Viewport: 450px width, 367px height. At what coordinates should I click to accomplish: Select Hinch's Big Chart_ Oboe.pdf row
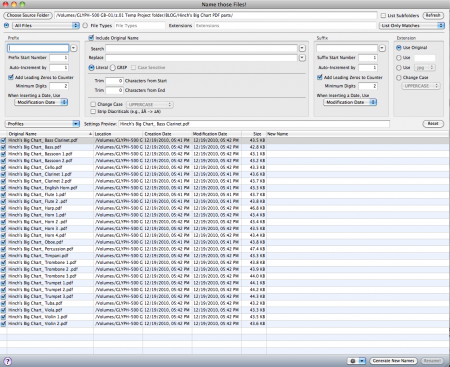pyautogui.click(x=225, y=242)
